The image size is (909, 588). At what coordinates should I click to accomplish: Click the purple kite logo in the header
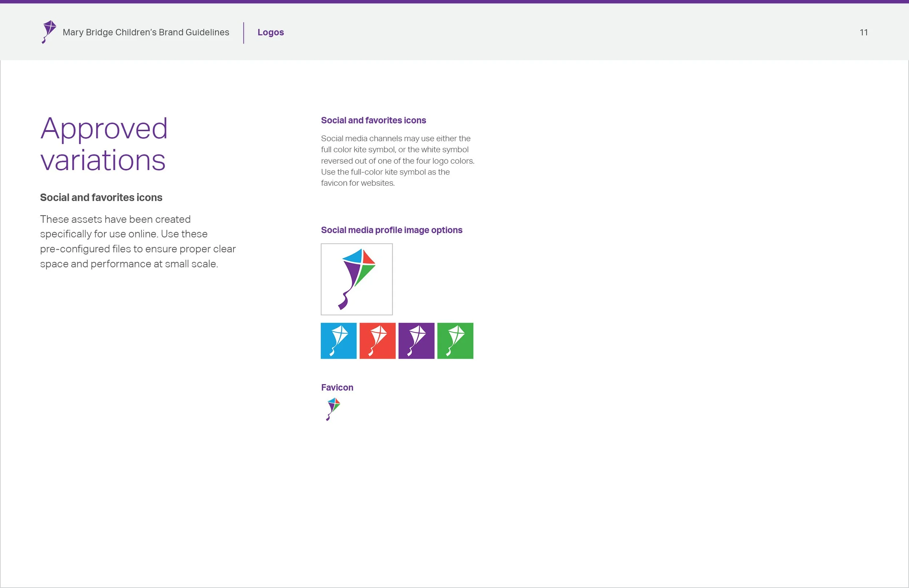tap(49, 32)
